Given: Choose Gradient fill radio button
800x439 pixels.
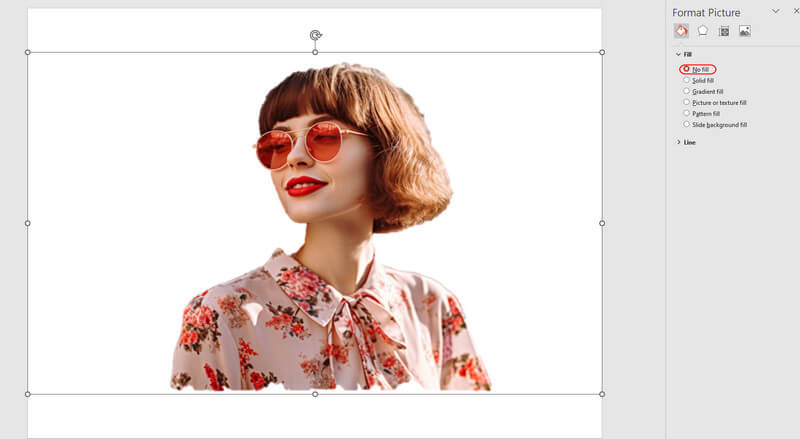Looking at the screenshot, I should (x=687, y=91).
